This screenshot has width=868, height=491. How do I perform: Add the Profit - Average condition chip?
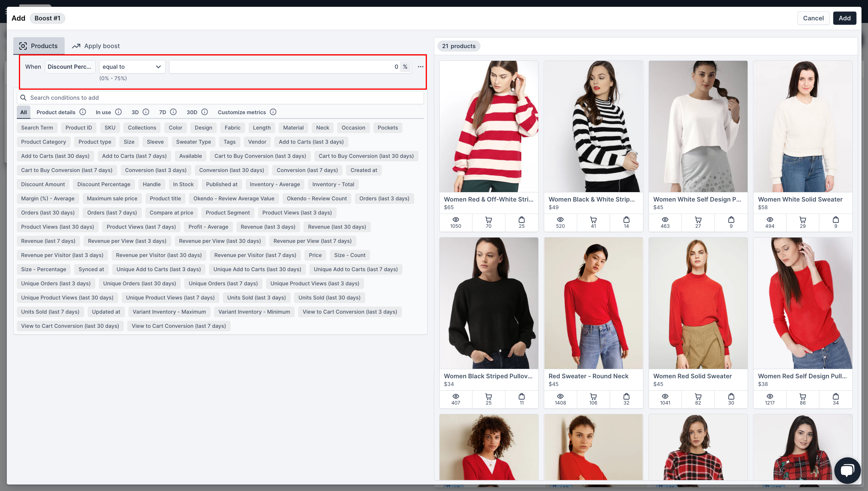[x=208, y=227]
